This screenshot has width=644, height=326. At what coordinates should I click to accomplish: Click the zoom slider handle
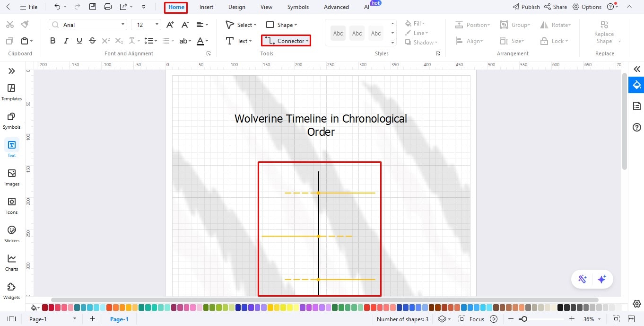click(523, 319)
